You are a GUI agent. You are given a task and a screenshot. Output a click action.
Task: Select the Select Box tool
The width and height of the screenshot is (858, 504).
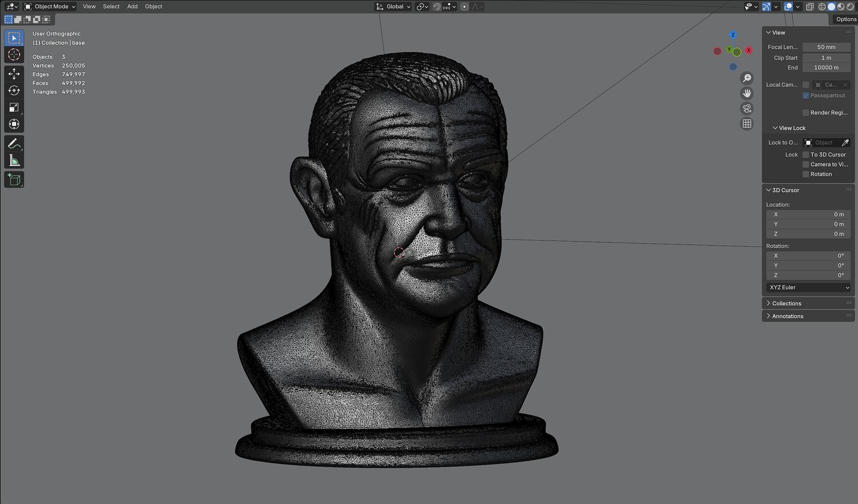14,38
